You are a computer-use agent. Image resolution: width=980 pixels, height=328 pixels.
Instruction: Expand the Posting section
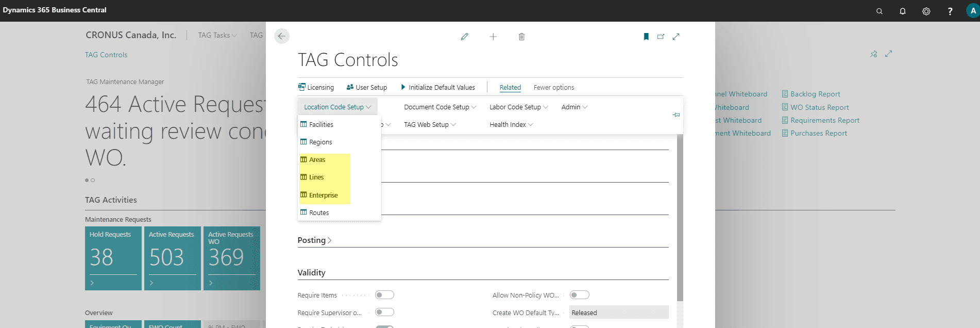tap(314, 240)
